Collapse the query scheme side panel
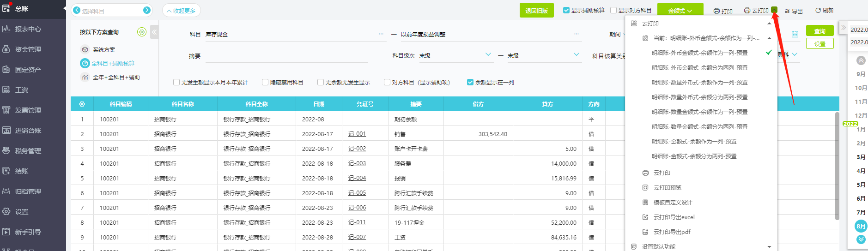Screen dimensions: 868x251 (x=154, y=32)
